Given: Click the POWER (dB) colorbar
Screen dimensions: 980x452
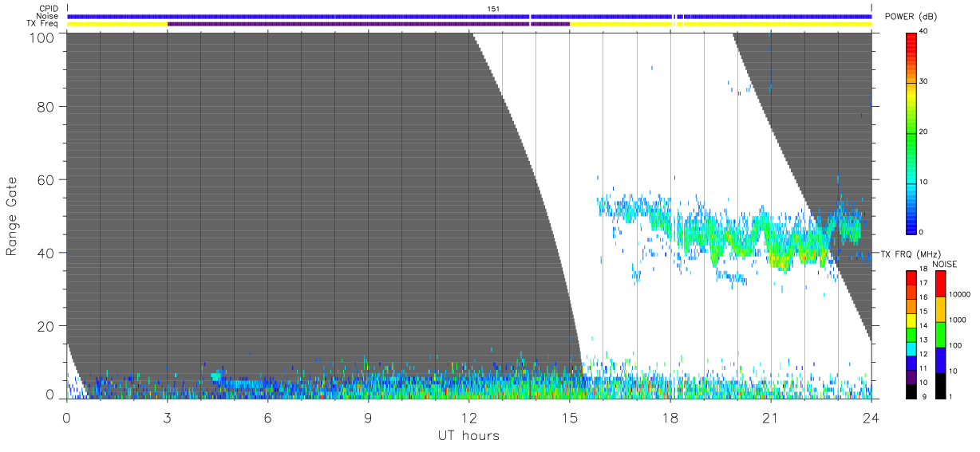Looking at the screenshot, I should click(911, 132).
